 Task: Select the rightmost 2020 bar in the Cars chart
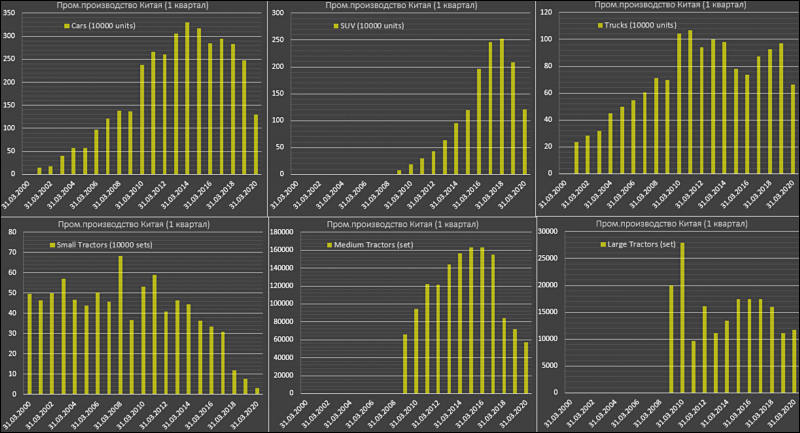coord(256,144)
